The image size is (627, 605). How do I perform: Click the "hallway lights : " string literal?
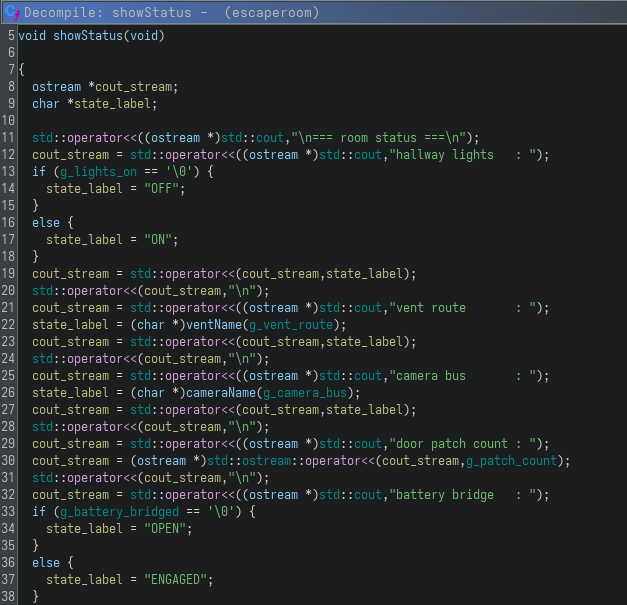click(x=462, y=155)
